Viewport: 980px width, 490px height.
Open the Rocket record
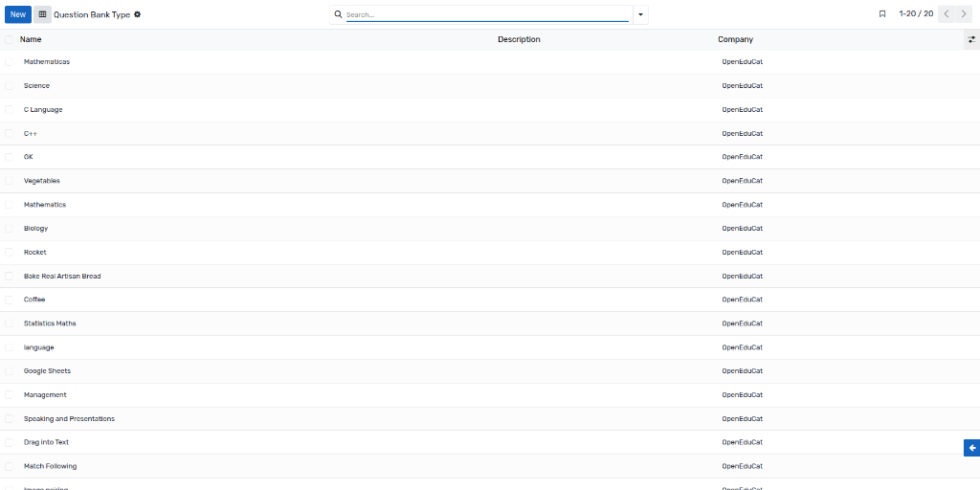tap(35, 252)
